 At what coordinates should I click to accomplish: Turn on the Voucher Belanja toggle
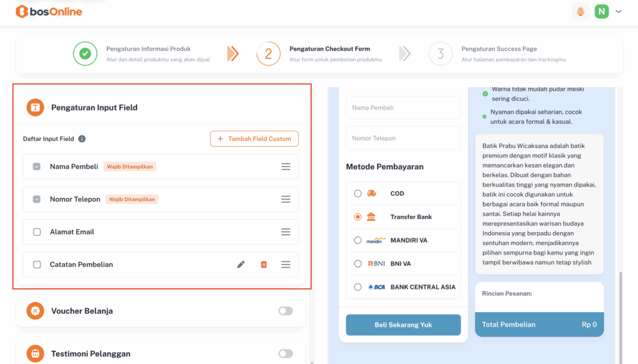coord(285,310)
